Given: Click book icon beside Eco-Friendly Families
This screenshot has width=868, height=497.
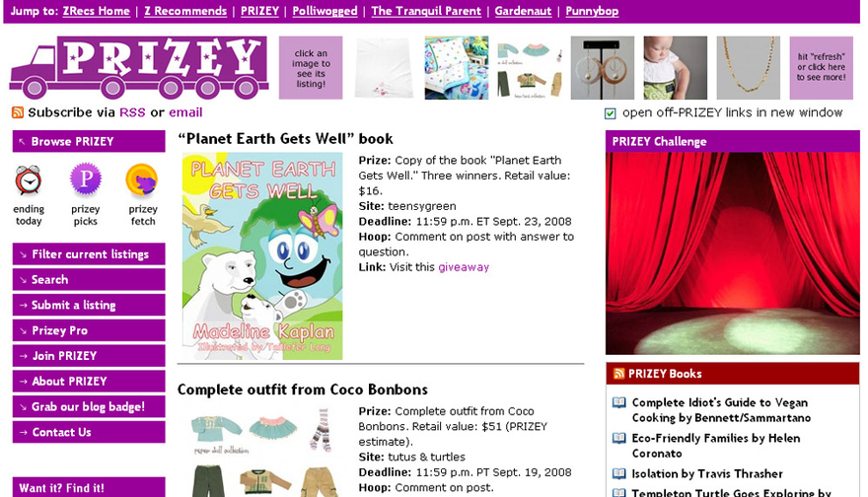Looking at the screenshot, I should click(618, 439).
